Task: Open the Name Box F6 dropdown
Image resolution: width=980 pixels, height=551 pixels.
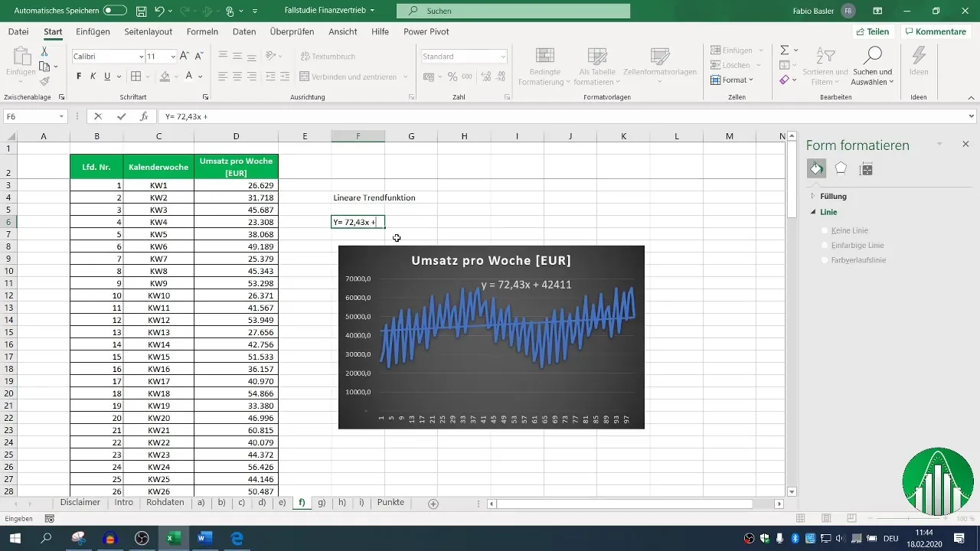Action: coord(62,116)
